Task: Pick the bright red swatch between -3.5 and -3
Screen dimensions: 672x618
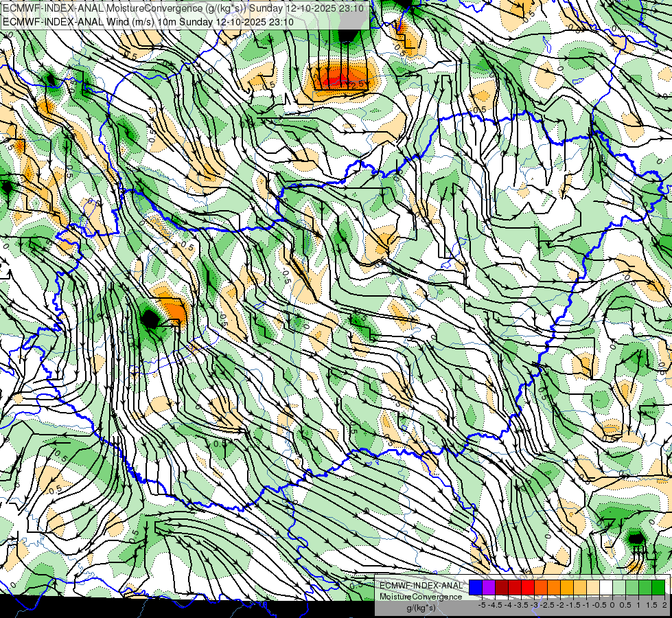Action: point(528,587)
